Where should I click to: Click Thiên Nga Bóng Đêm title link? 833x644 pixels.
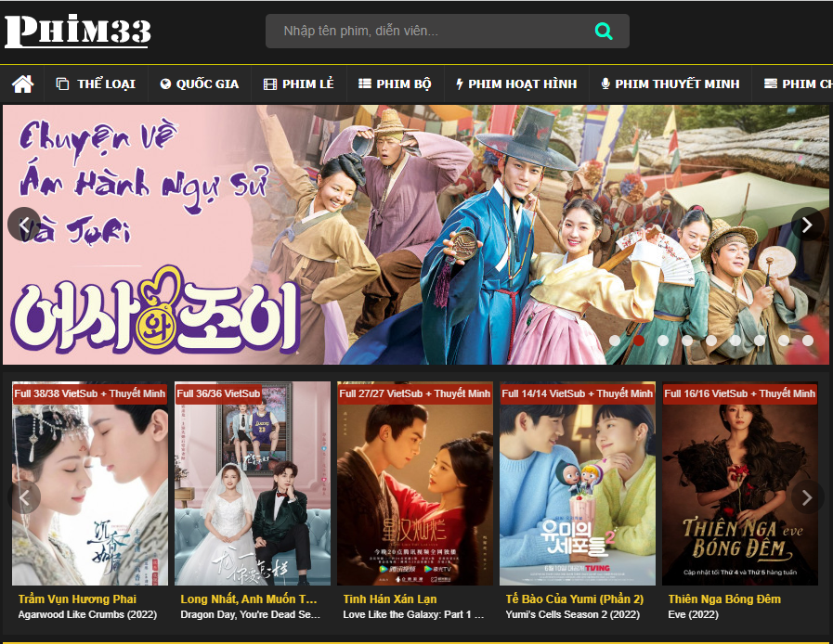[x=724, y=599]
